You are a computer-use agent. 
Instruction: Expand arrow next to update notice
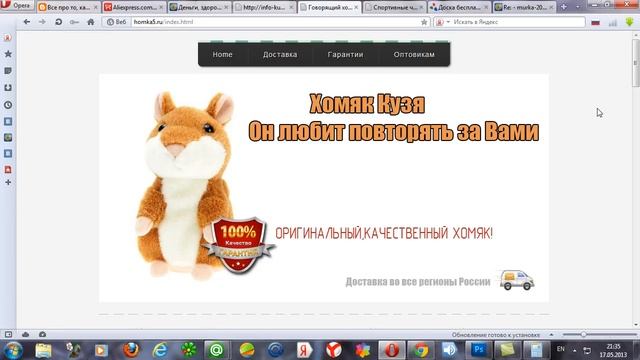coord(551,335)
